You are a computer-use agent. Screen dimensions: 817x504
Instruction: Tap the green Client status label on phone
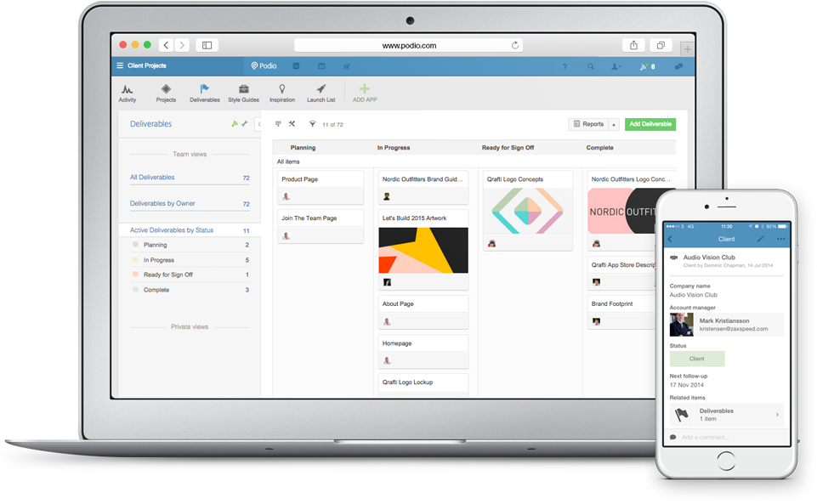point(696,359)
